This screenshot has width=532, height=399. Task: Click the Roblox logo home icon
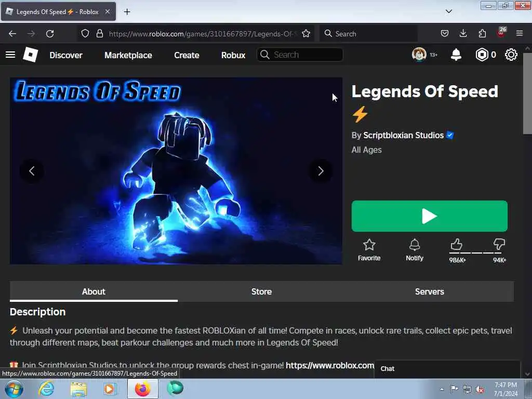coord(31,55)
